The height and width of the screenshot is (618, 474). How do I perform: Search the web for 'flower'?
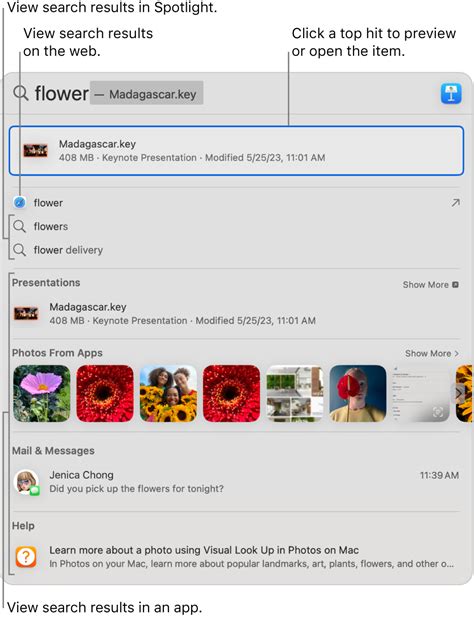point(236,203)
